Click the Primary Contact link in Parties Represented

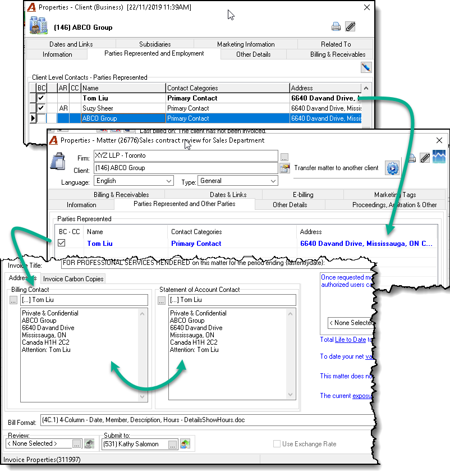click(x=196, y=244)
